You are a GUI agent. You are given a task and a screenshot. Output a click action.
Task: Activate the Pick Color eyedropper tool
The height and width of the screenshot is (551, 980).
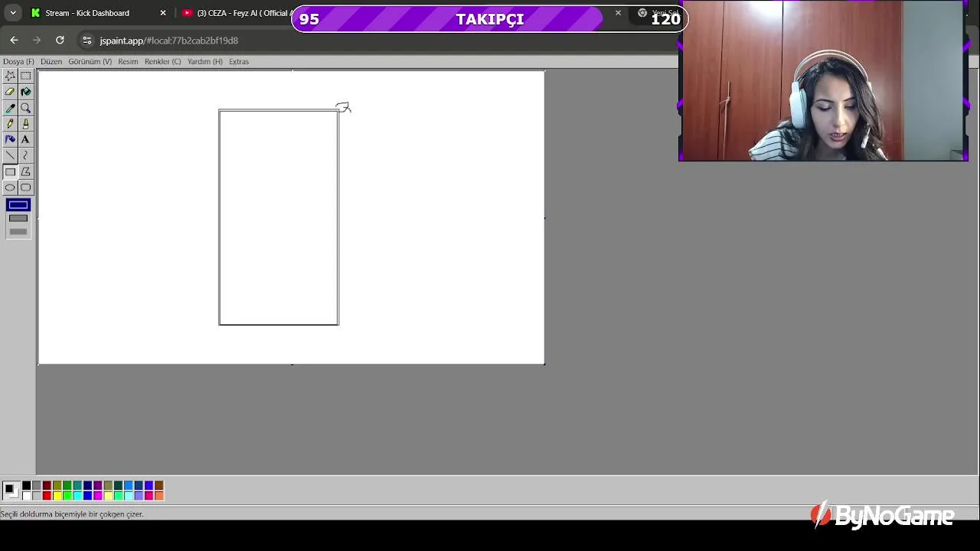[x=10, y=108]
